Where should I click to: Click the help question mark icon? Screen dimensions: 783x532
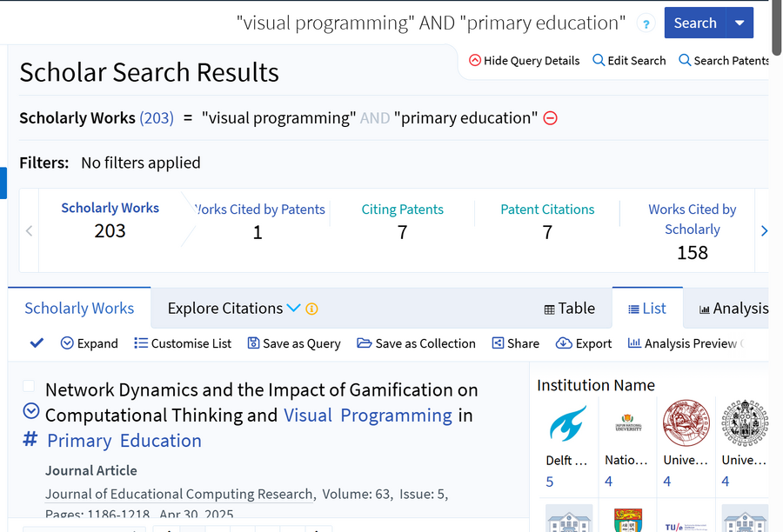coord(646,24)
